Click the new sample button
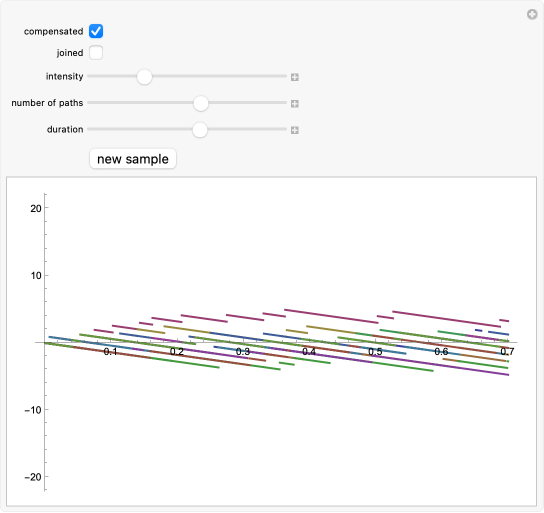The image size is (544, 513). click(133, 159)
